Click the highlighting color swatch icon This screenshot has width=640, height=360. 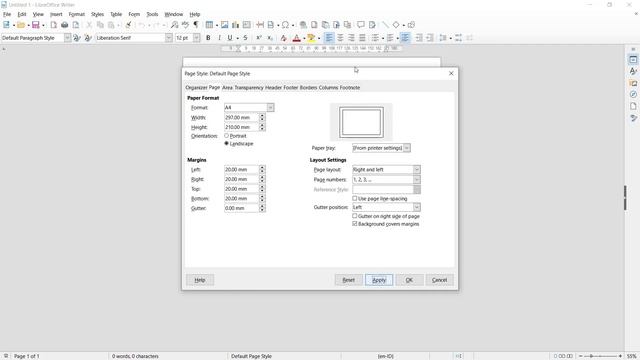pos(311,38)
